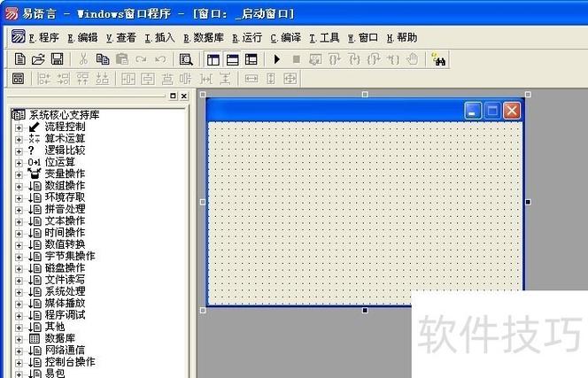Open the 查看 menu

[x=121, y=37]
